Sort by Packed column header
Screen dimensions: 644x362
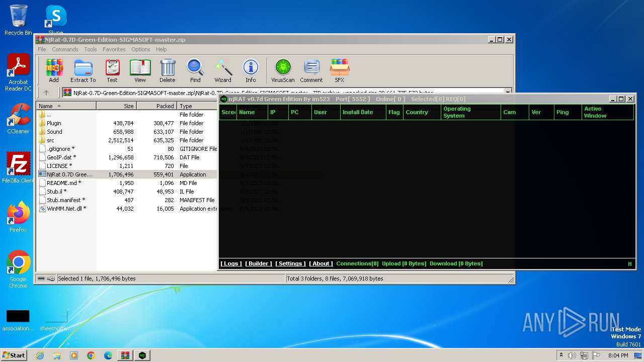pyautogui.click(x=156, y=106)
